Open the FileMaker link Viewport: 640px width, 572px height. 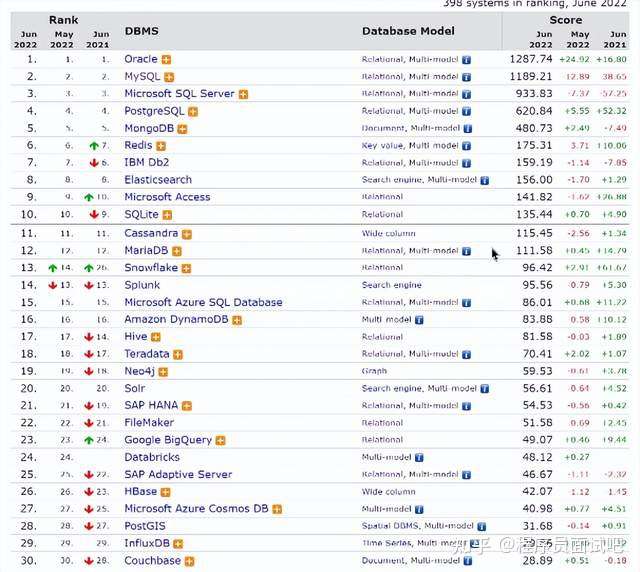149,423
